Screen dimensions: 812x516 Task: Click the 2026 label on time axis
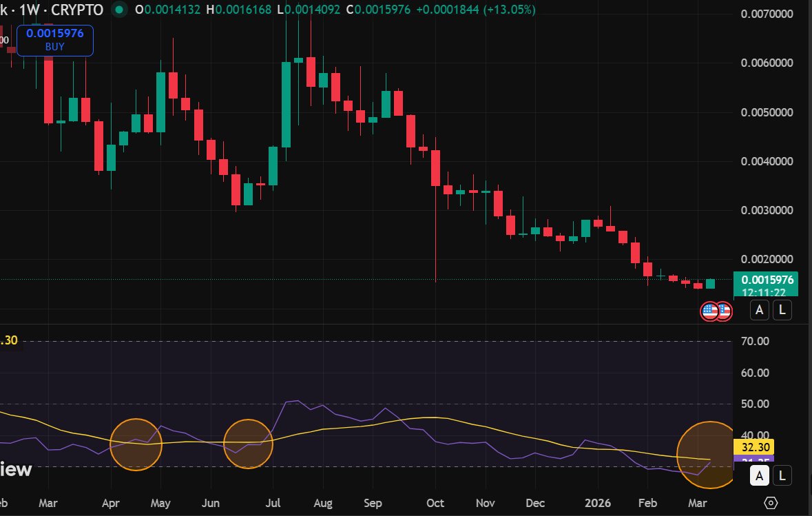point(597,503)
